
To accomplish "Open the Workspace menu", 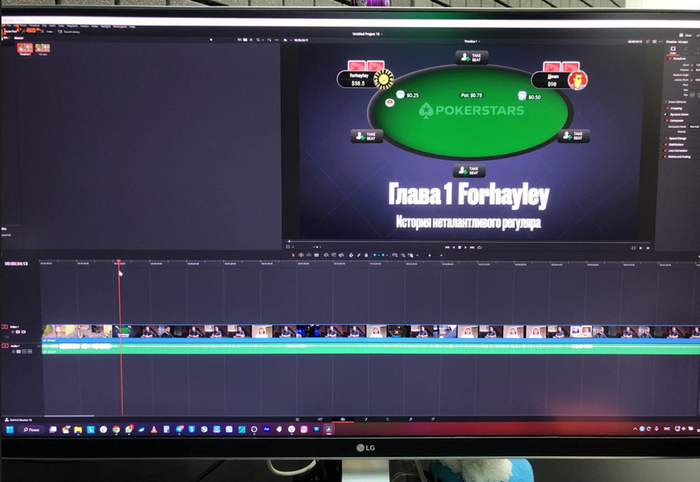I will point(120,26).
